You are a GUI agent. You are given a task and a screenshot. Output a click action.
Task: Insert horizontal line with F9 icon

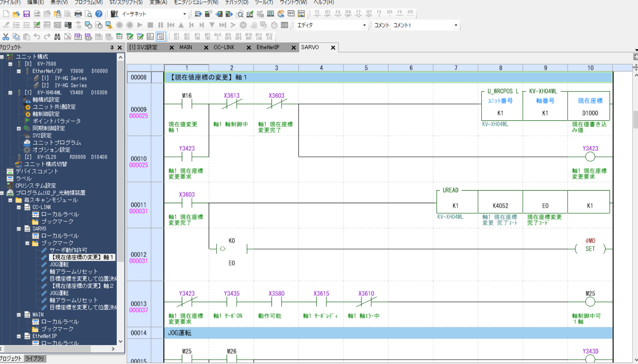[x=400, y=14]
